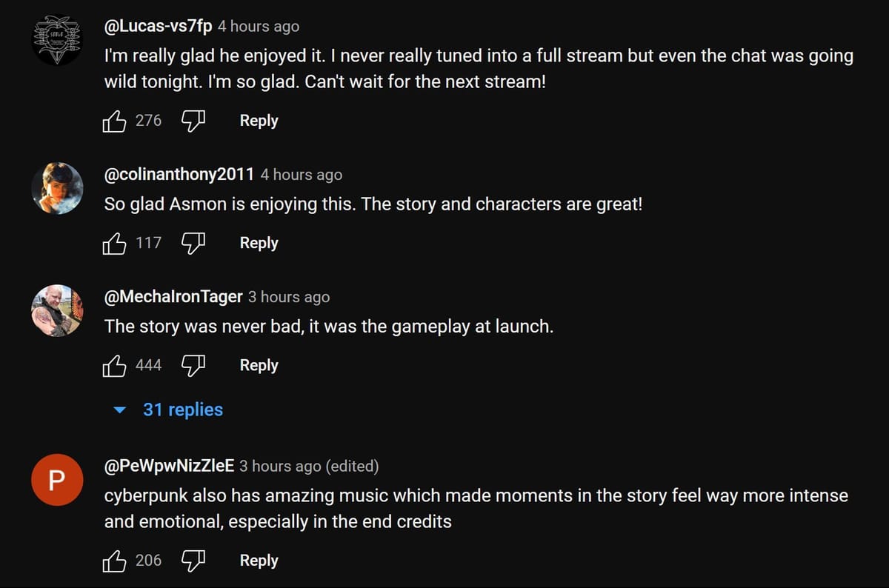Like @colinanthony2011's comment

tap(115, 243)
